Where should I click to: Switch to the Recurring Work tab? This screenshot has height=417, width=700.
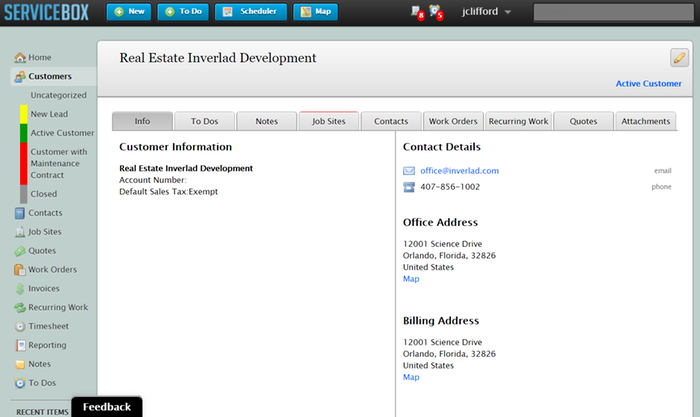[x=518, y=121]
